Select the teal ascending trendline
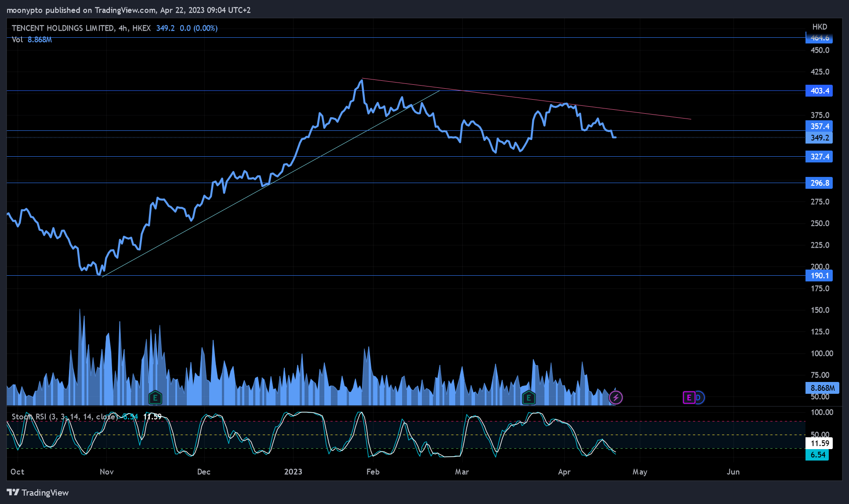This screenshot has width=849, height=504. coord(271,184)
